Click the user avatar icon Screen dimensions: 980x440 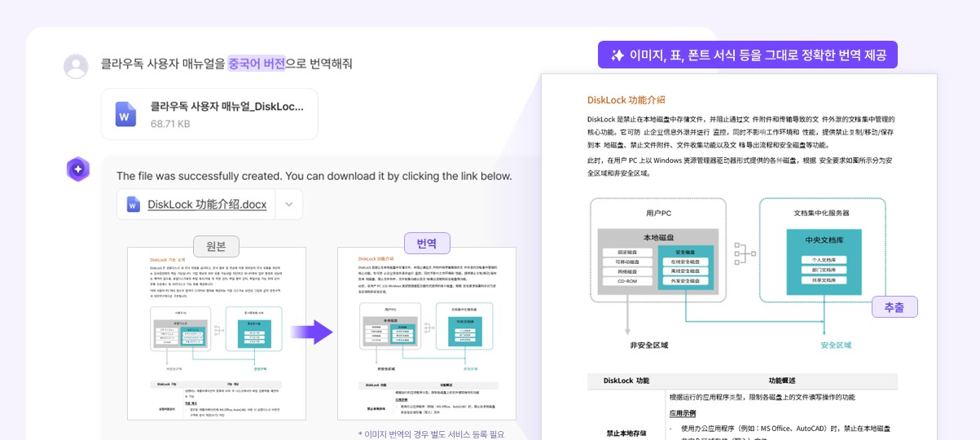76,66
